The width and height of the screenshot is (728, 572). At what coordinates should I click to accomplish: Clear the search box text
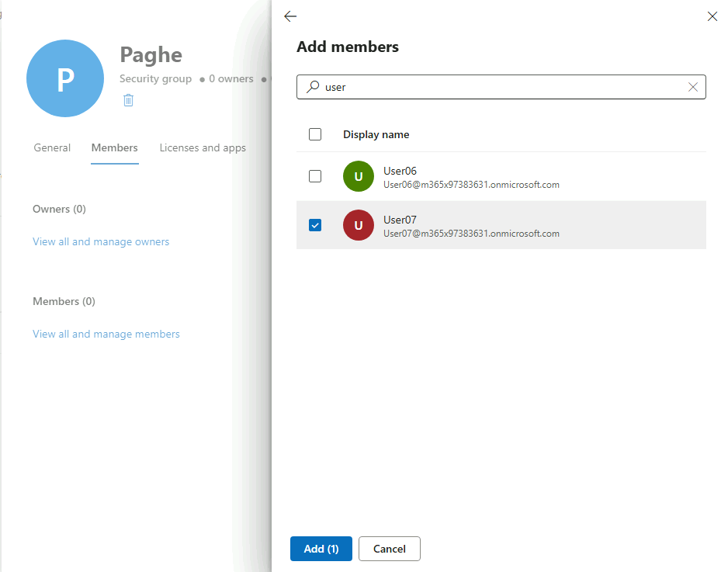(693, 87)
